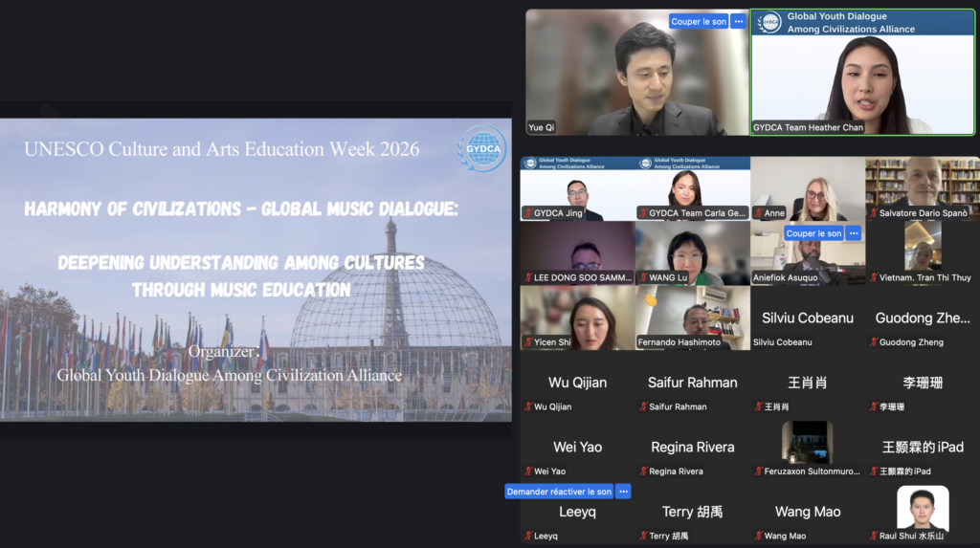Click muted mic icon next to Regina Rivera

point(643,471)
